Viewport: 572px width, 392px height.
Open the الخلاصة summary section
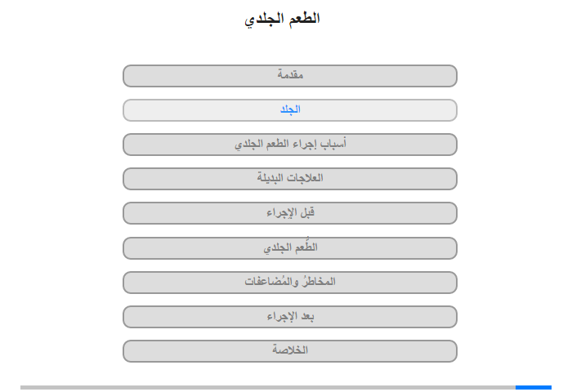pyautogui.click(x=290, y=350)
